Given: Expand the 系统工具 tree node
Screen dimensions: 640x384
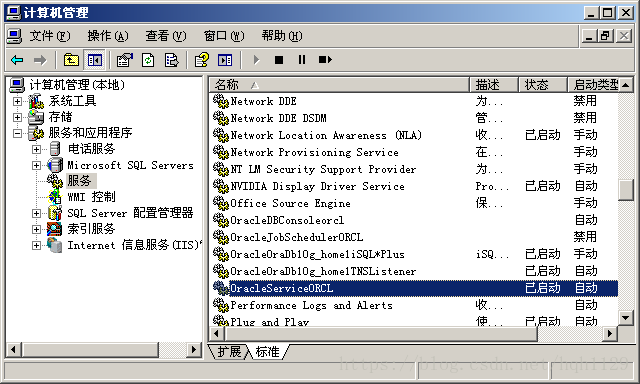Looking at the screenshot, I should point(17,101).
